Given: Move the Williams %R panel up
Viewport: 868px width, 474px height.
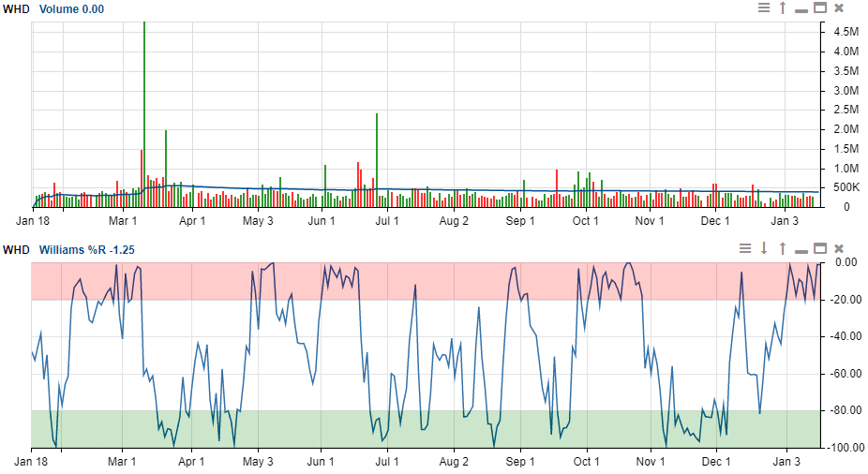Looking at the screenshot, I should click(x=783, y=248).
